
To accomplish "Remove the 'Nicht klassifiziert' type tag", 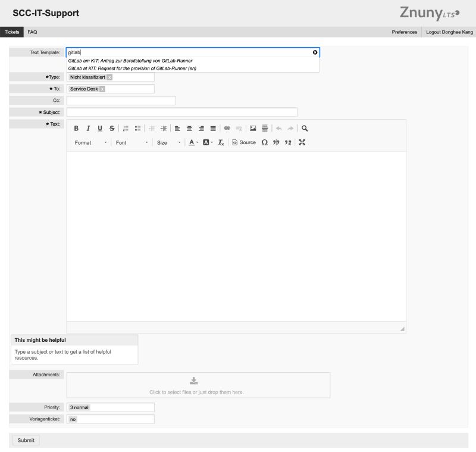I will coord(109,77).
